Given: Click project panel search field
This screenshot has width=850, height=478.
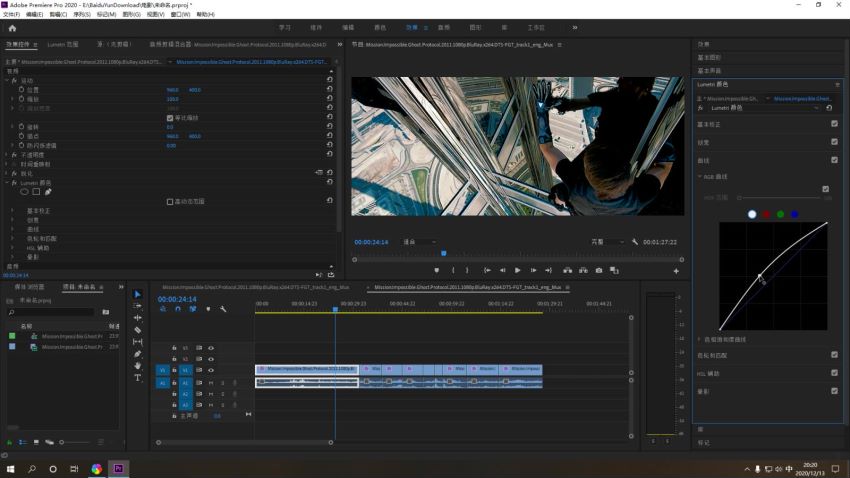Looking at the screenshot, I should click(x=51, y=312).
